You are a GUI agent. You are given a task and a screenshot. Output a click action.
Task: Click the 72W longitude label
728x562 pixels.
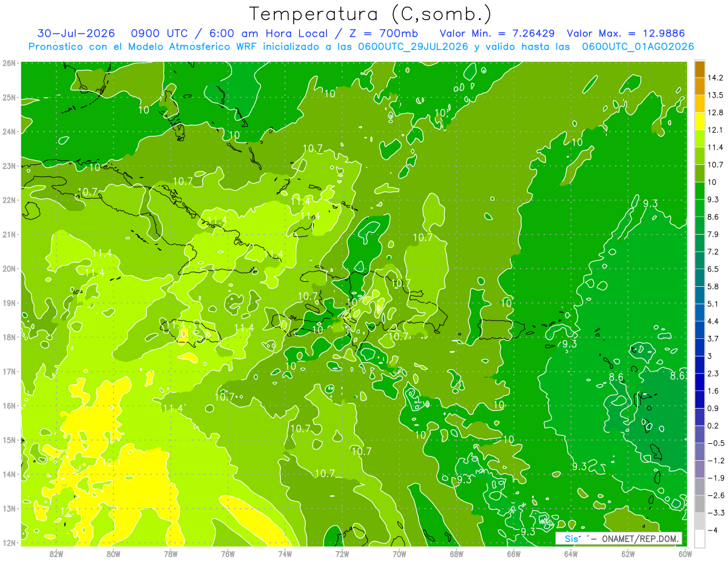click(342, 554)
